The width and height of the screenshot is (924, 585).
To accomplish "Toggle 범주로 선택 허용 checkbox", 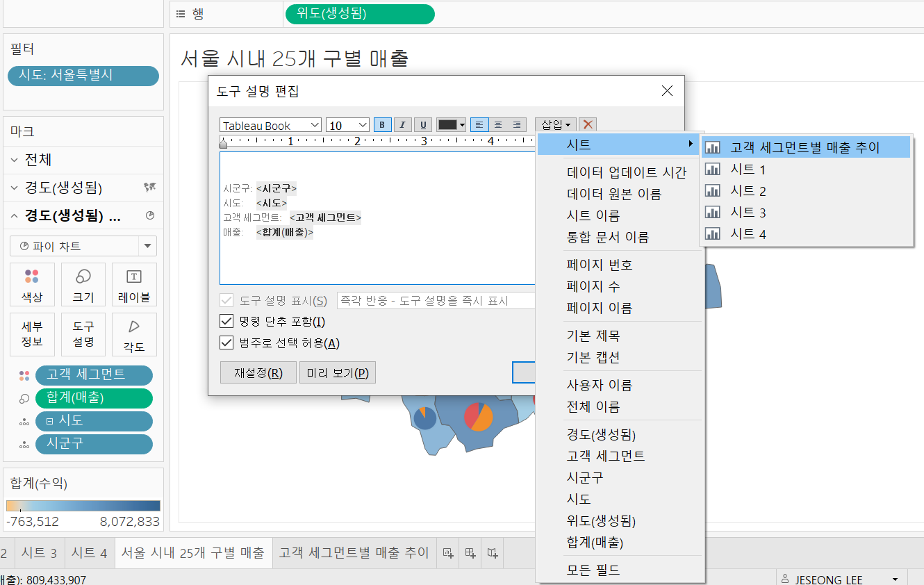I will pyautogui.click(x=226, y=343).
